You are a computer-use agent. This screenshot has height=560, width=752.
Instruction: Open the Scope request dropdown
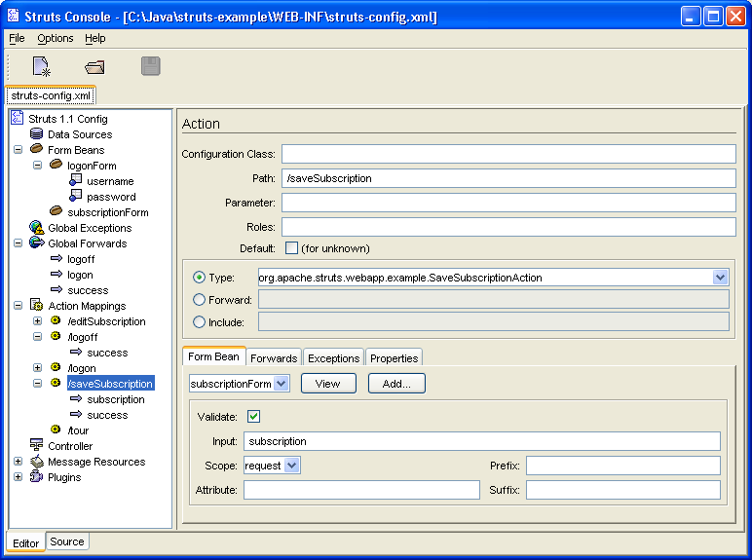pyautogui.click(x=292, y=466)
